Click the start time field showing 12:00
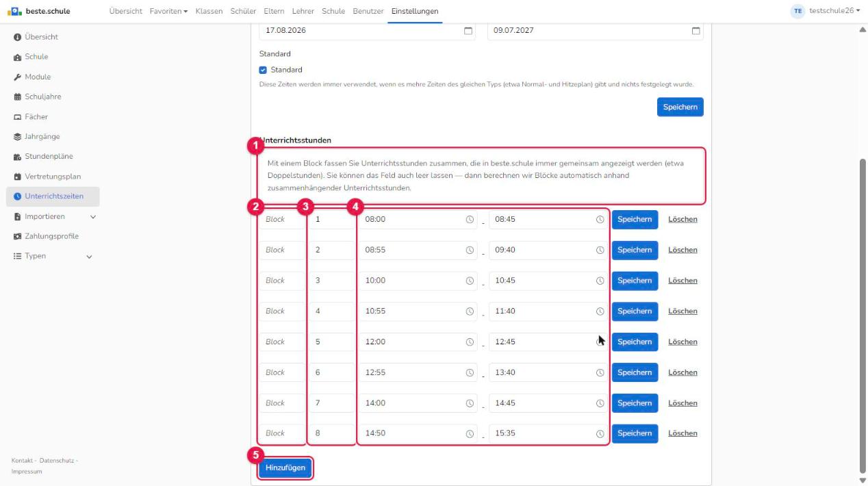The width and height of the screenshot is (868, 486). pos(418,342)
